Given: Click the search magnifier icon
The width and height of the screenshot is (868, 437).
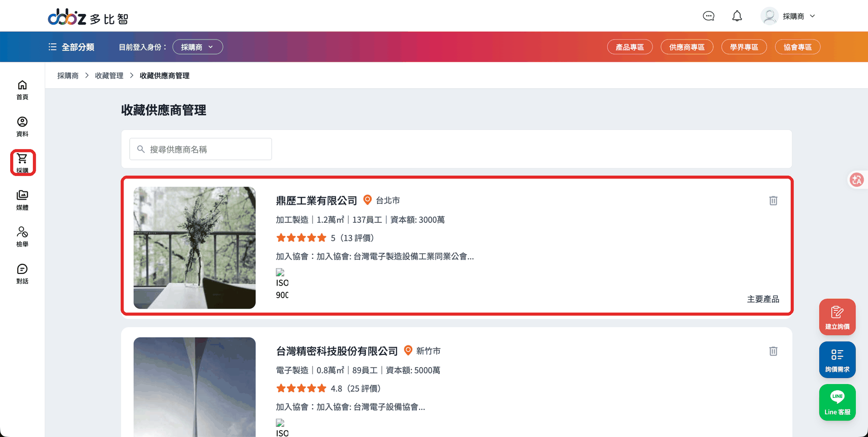Looking at the screenshot, I should click(141, 149).
